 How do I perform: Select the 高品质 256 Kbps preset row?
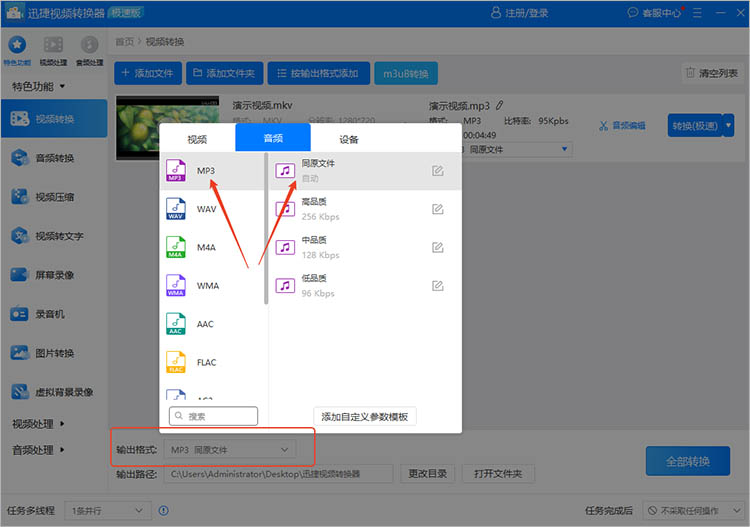pyautogui.click(x=365, y=209)
